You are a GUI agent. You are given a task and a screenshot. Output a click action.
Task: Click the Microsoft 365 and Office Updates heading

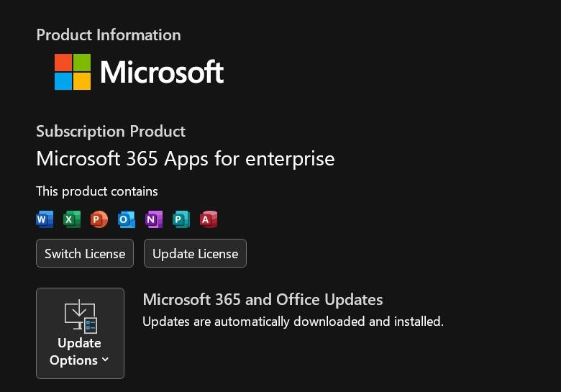coord(263,300)
